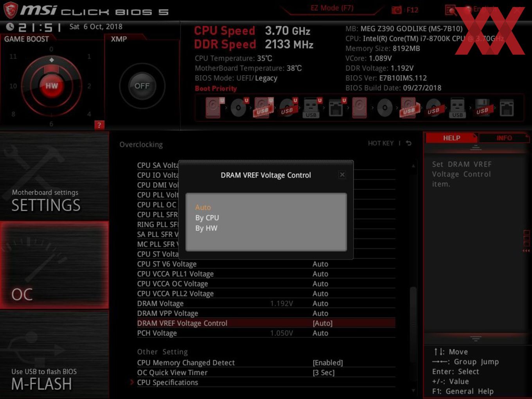Image resolution: width=532 pixels, height=399 pixels.
Task: Select UEFI network boot icon
Action: pyautogui.click(x=336, y=107)
